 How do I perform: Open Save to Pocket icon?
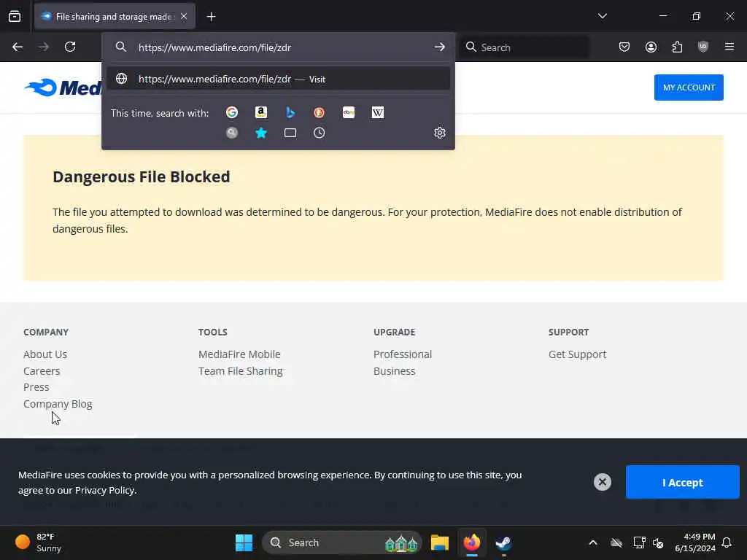tap(624, 47)
